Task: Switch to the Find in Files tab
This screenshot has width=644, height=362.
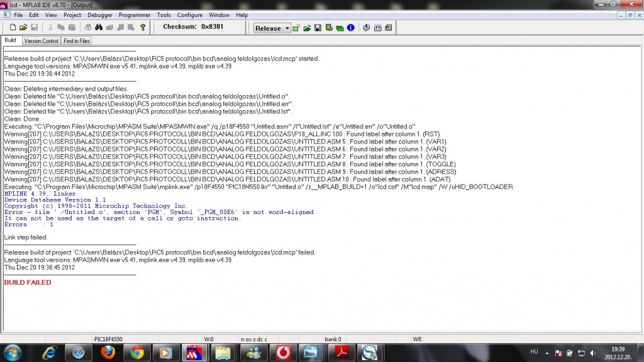Action: pos(76,41)
